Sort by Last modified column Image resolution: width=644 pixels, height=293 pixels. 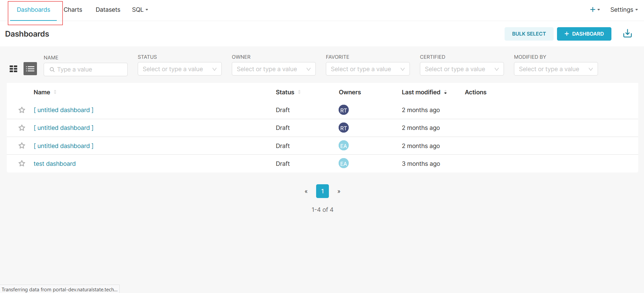[424, 92]
